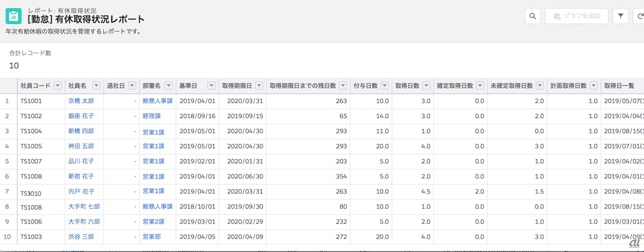The image size is (644, 252).
Task: Open 社員コード column dropdown menu
Action: (x=57, y=86)
